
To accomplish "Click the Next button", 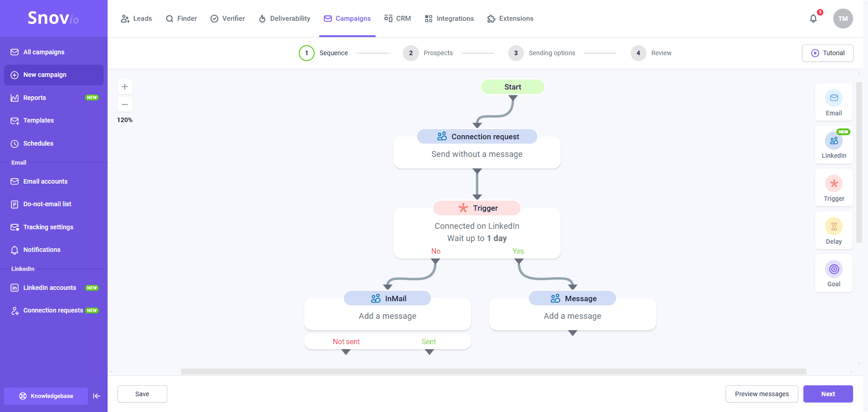I will tap(828, 394).
